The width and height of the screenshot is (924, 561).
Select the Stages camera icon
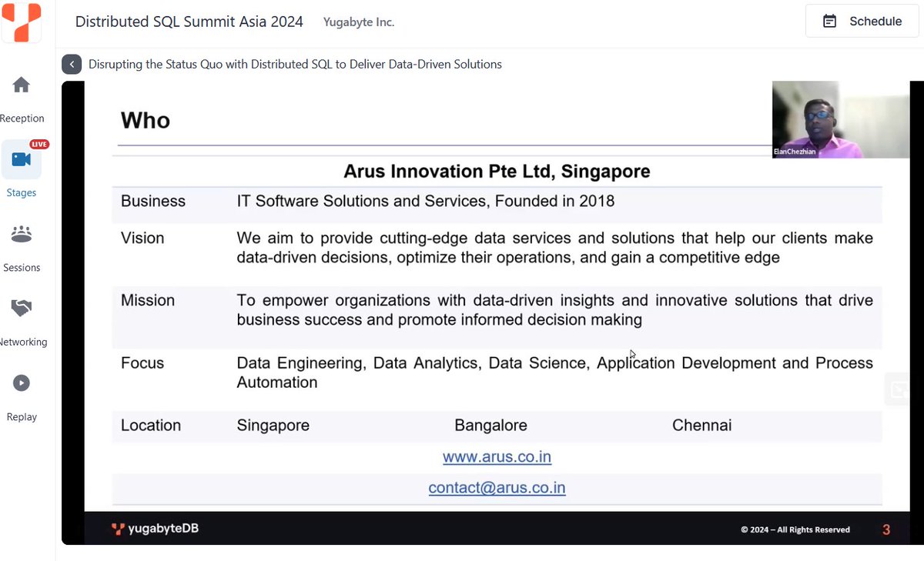pyautogui.click(x=21, y=160)
